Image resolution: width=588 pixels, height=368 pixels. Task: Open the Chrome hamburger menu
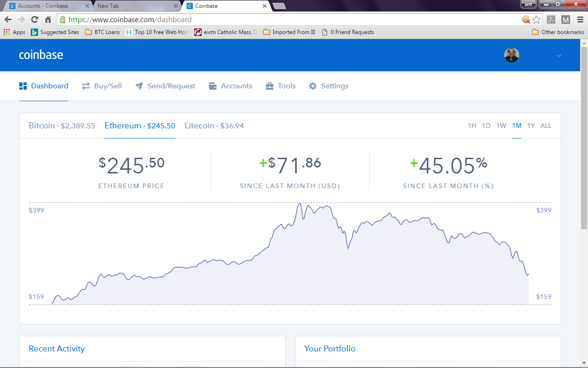(579, 20)
